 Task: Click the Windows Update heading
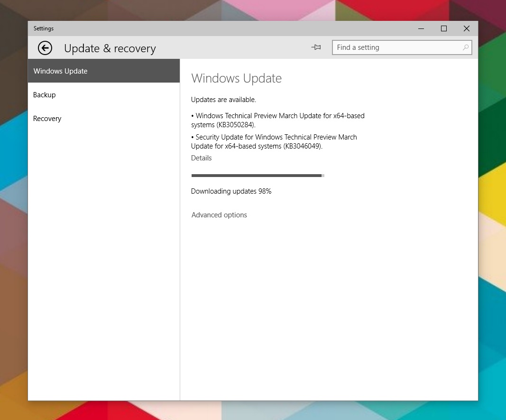pos(236,78)
